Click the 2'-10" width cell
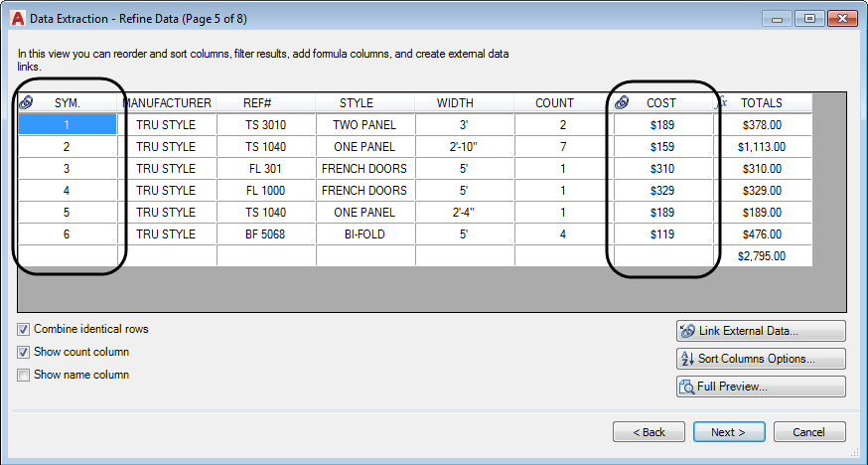 coord(465,147)
